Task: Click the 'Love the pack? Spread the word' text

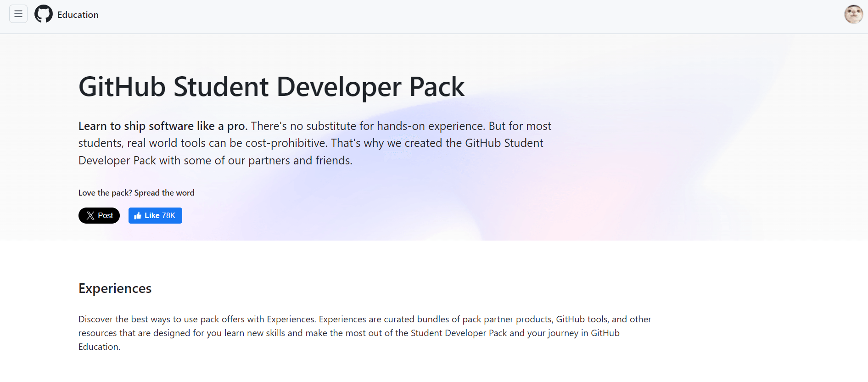Action: (136, 193)
